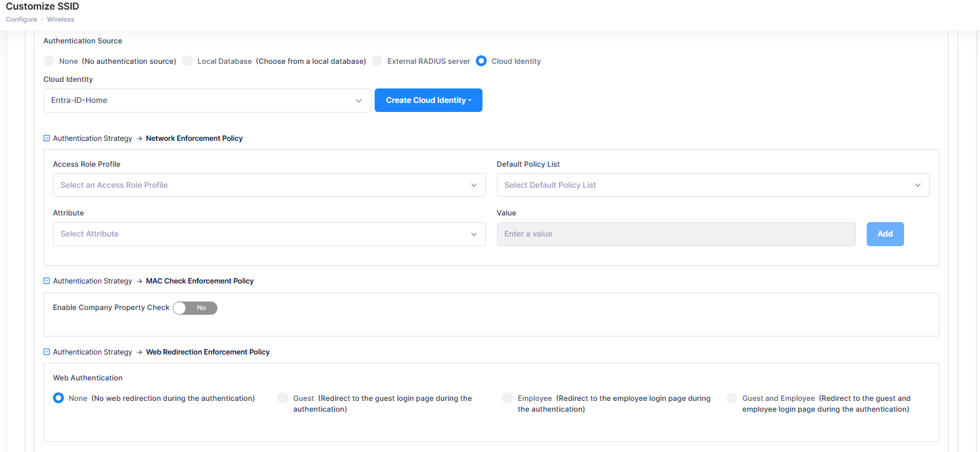The image size is (980, 452).
Task: Expand the Select Attribute dropdown
Action: tap(269, 234)
